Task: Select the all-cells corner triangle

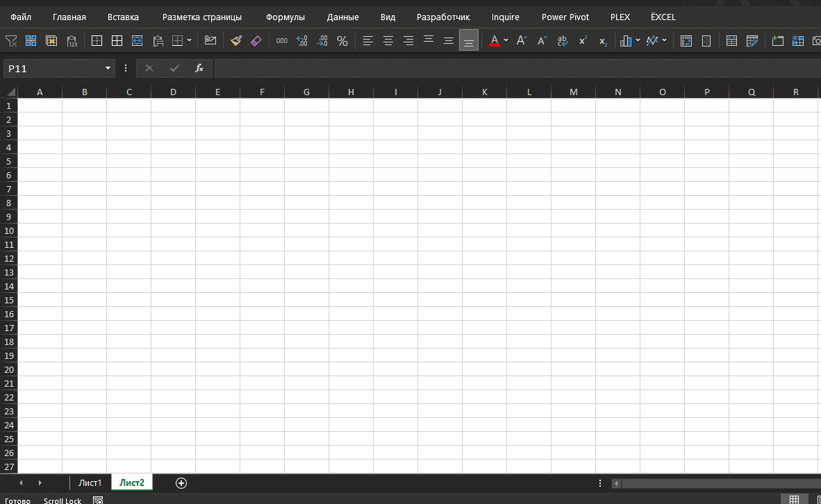Action: tap(10, 92)
